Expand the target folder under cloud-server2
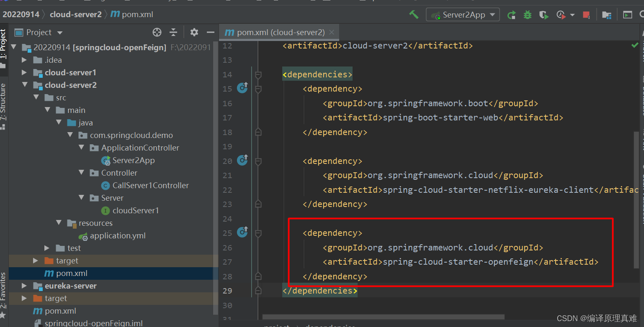This screenshot has width=644, height=327. pos(36,261)
